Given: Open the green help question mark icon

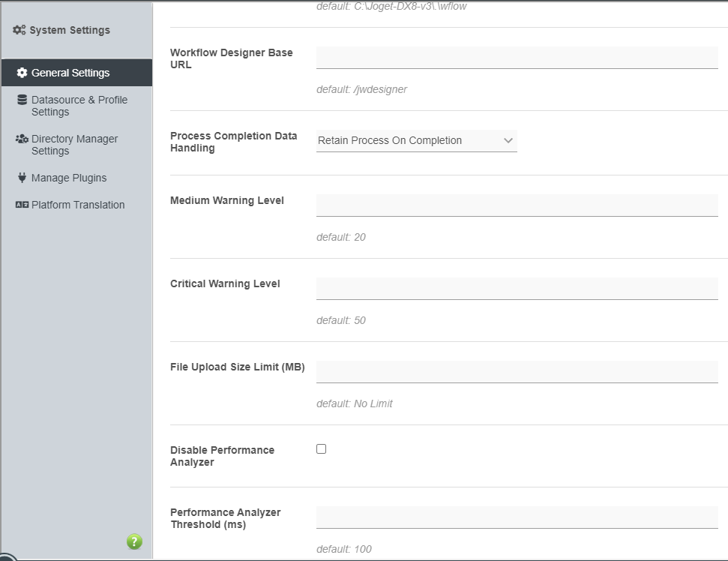Looking at the screenshot, I should (x=134, y=541).
